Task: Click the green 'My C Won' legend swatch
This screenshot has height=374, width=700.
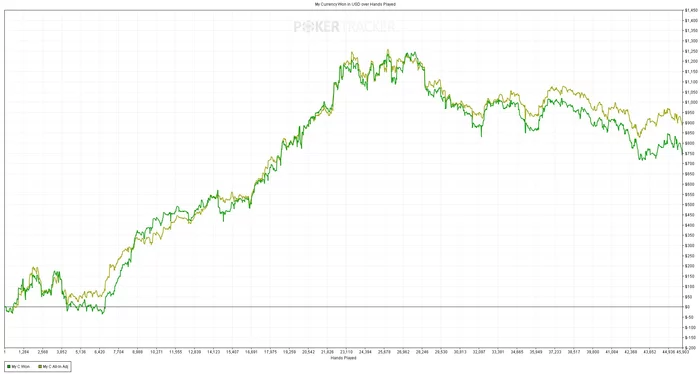Action: tap(9, 366)
